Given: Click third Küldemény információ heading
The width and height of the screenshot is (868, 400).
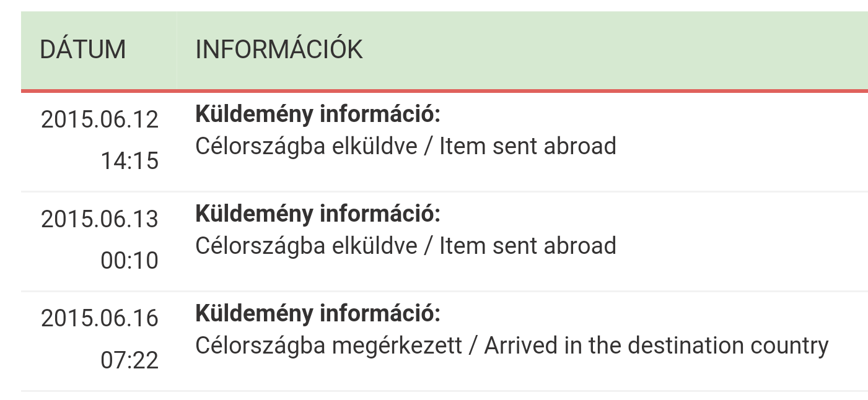Looking at the screenshot, I should point(318,314).
